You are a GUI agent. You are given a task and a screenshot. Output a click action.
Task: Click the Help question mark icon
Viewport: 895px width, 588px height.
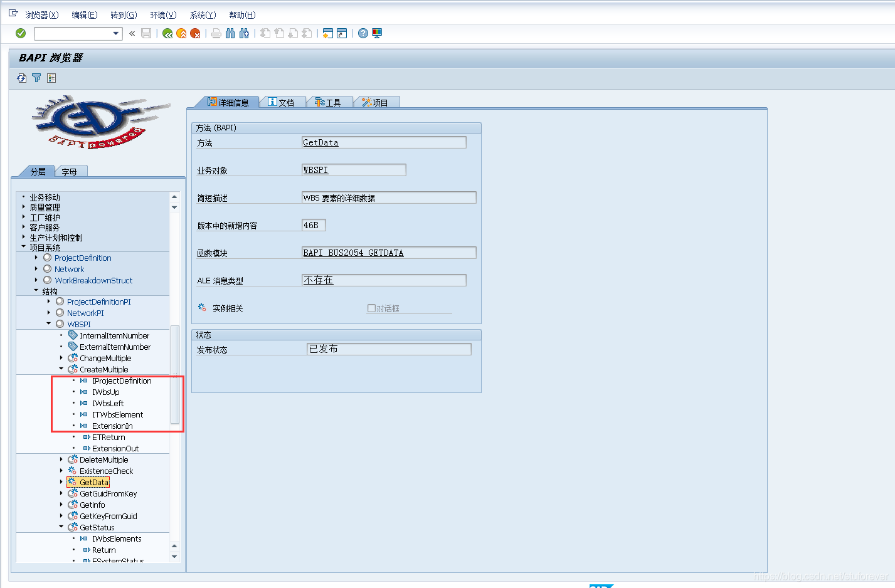[363, 33]
